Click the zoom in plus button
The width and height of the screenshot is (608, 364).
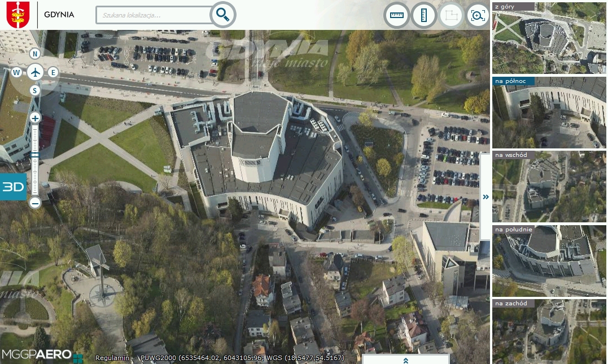tap(35, 118)
